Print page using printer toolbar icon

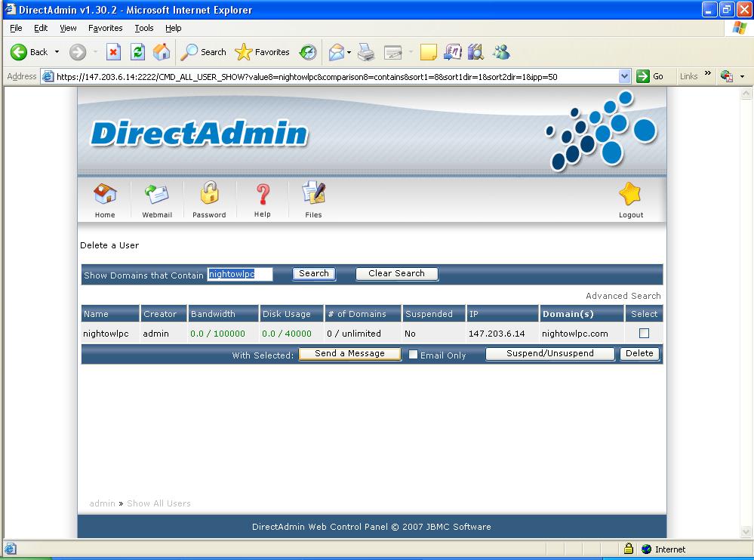coord(366,52)
